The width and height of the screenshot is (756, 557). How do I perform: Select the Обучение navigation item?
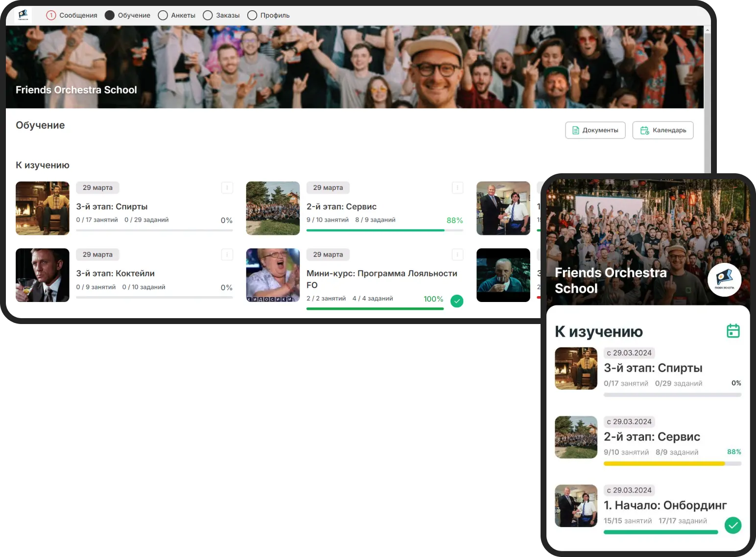(128, 15)
